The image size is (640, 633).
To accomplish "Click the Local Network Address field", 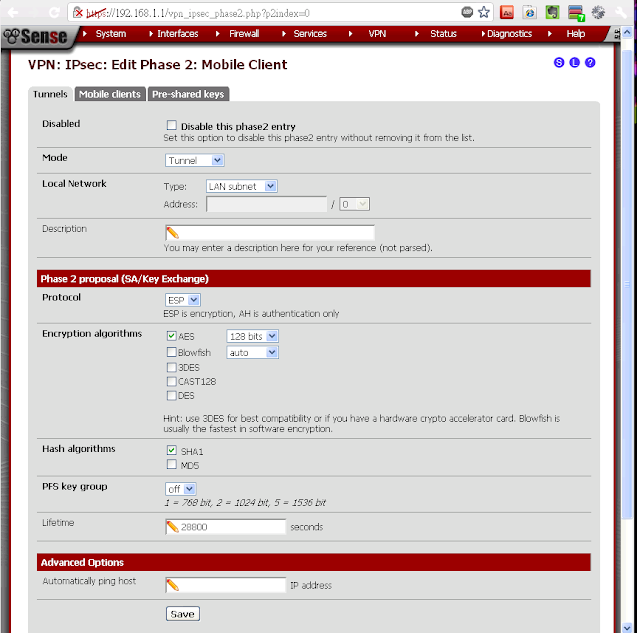I will [x=267, y=204].
